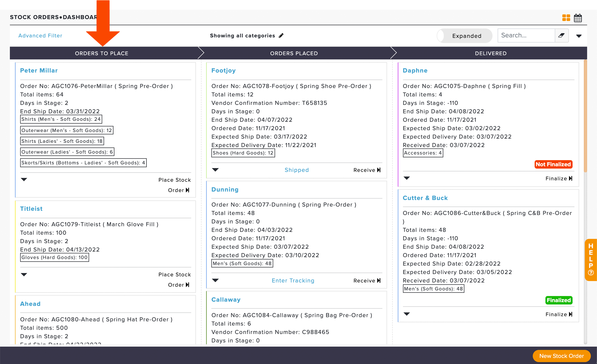This screenshot has width=597, height=364.
Task: Select the Outerwear (Ladies' - Soft Goods): 6 tag
Action: (67, 152)
